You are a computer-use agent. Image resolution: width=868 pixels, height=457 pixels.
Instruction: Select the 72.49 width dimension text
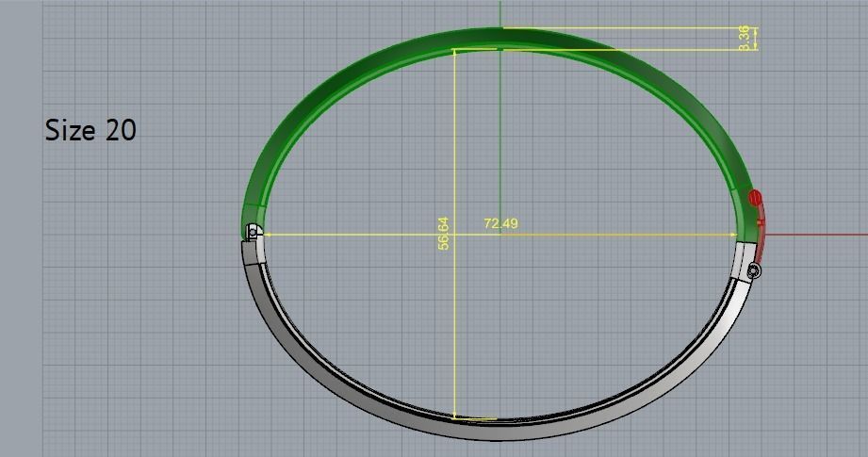click(500, 223)
